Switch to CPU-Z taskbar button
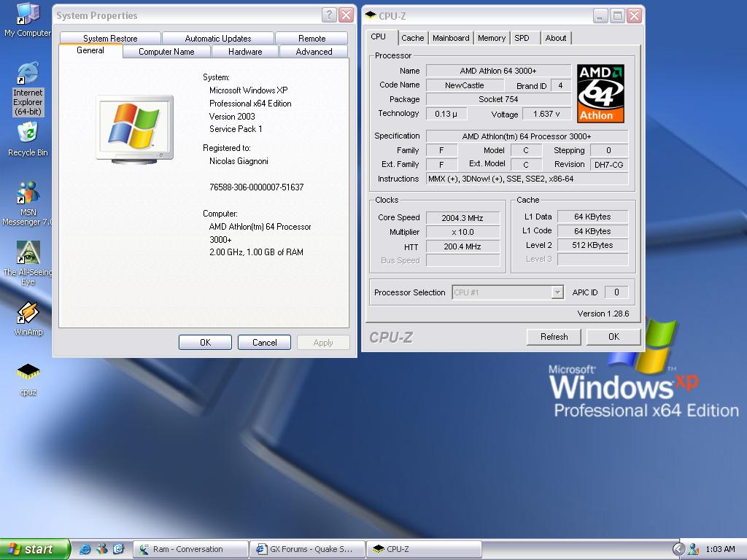 [424, 549]
